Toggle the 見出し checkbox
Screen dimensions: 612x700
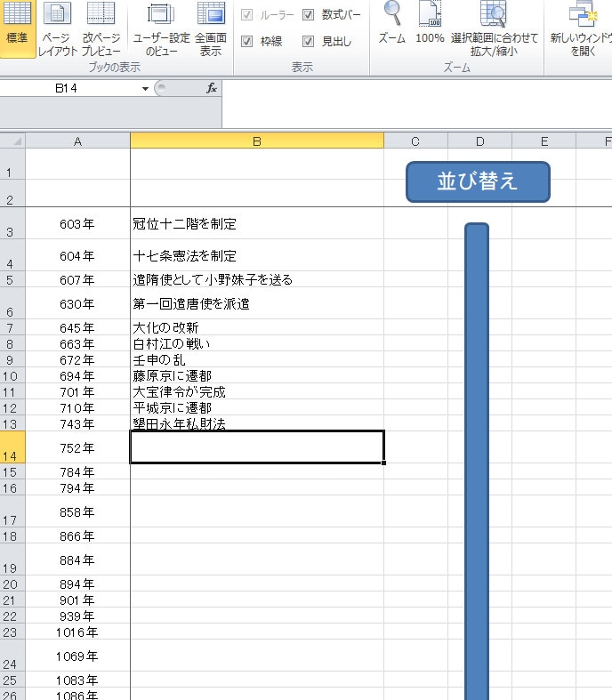tap(308, 42)
